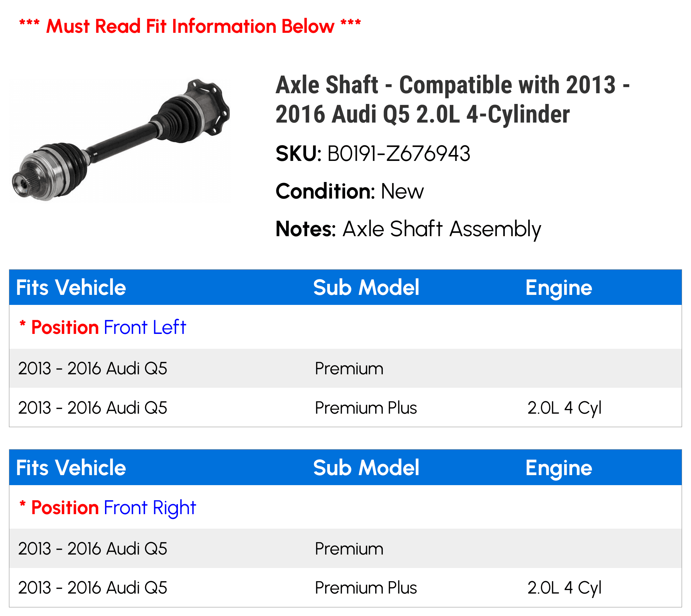This screenshot has height=616, width=691.
Task: Click the Condition: New label
Action: (349, 191)
